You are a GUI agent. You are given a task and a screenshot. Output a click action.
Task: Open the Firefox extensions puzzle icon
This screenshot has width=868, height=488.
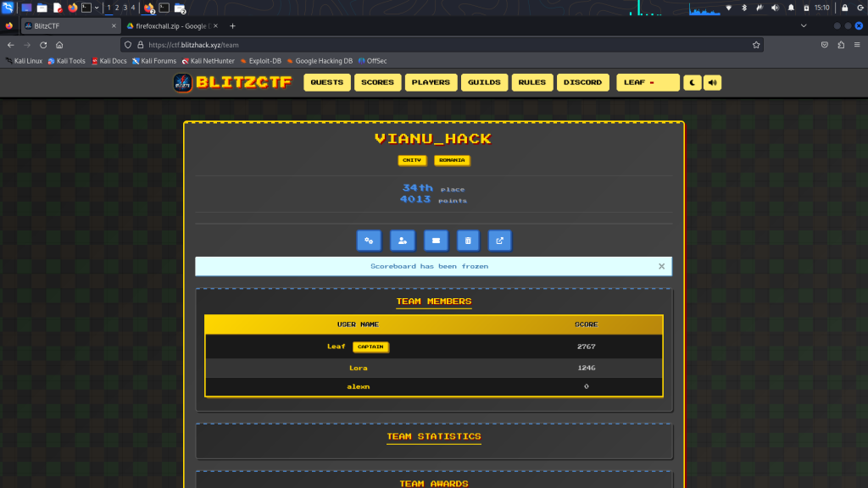(x=841, y=45)
